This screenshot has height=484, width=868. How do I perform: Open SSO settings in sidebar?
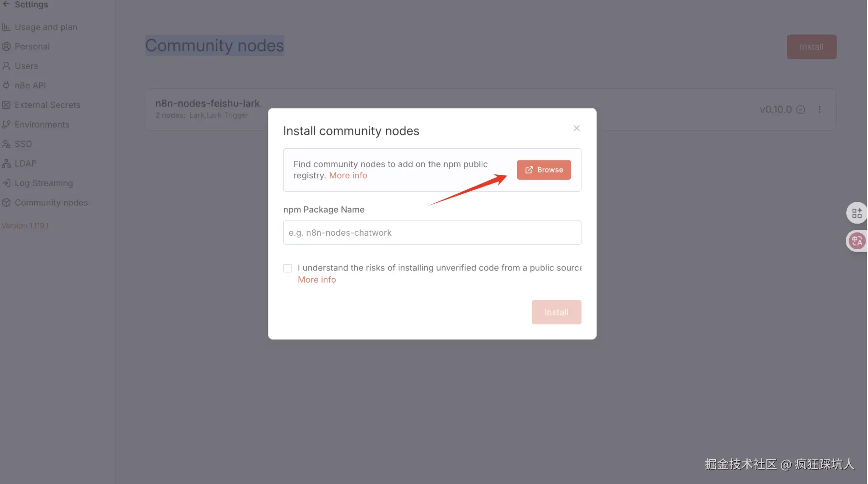point(23,144)
